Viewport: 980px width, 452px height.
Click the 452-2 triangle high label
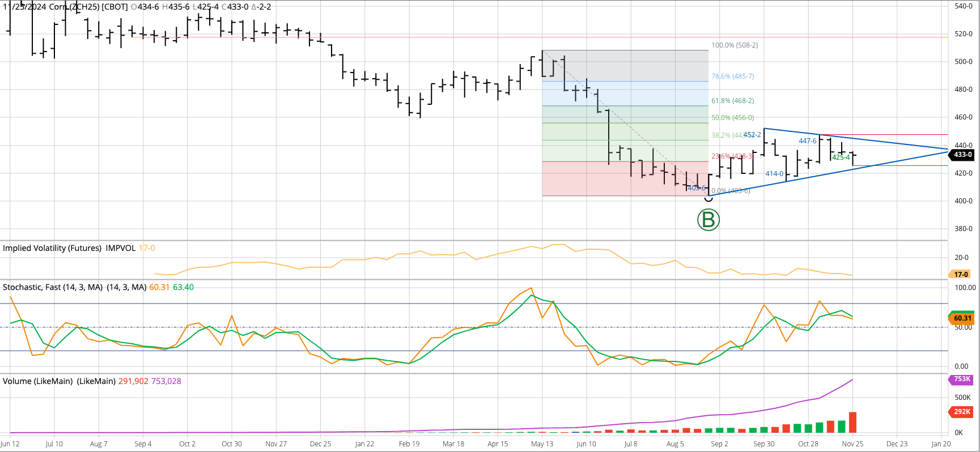tap(753, 135)
